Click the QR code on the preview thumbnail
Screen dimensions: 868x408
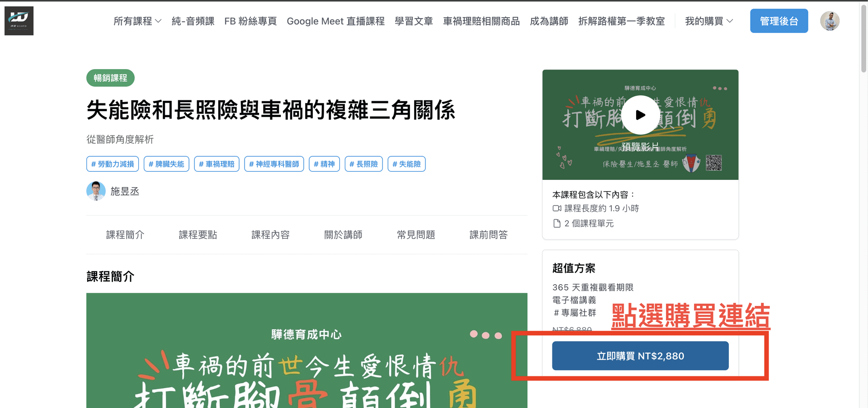coord(713,163)
